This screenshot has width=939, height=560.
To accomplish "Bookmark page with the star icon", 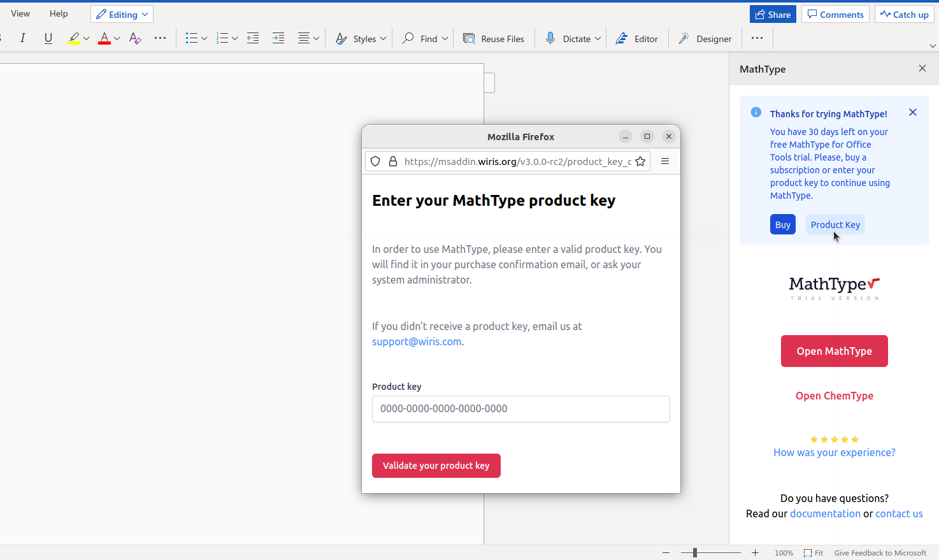I will 640,161.
